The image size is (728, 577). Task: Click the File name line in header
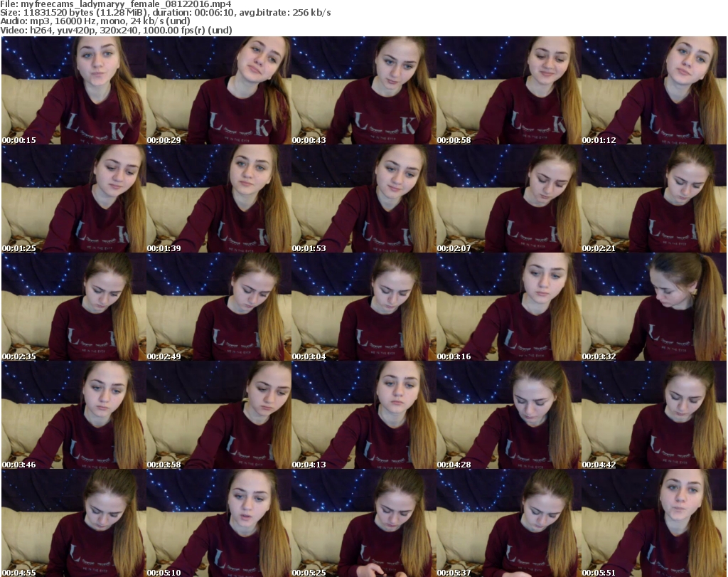pos(107,4)
